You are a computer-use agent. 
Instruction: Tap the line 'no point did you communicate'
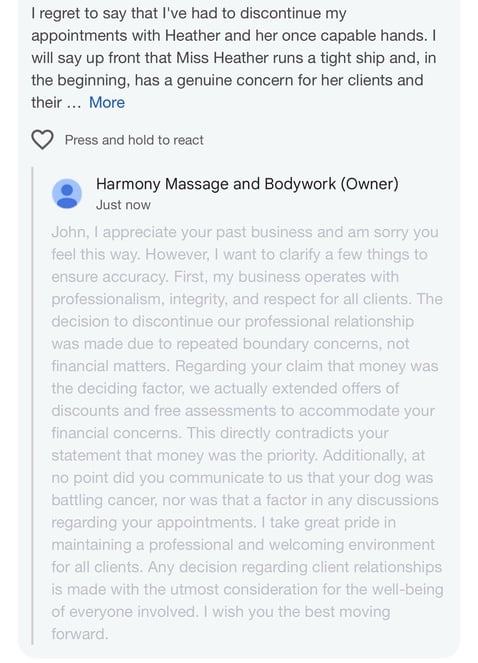[242, 478]
